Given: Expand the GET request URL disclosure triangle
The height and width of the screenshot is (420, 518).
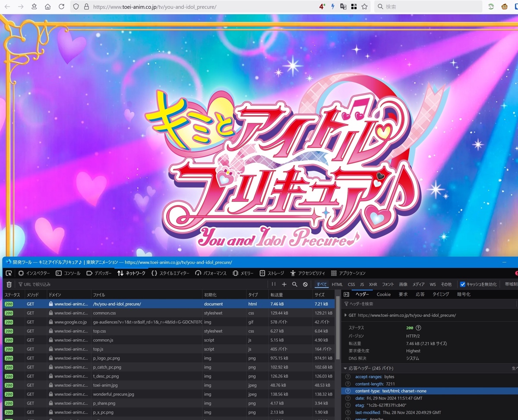Looking at the screenshot, I should [346, 315].
